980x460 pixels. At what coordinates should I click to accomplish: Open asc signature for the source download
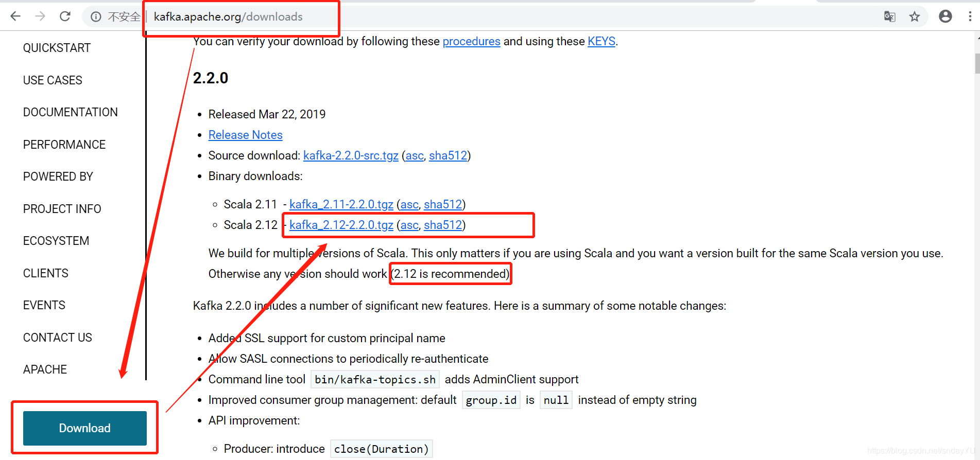(415, 155)
